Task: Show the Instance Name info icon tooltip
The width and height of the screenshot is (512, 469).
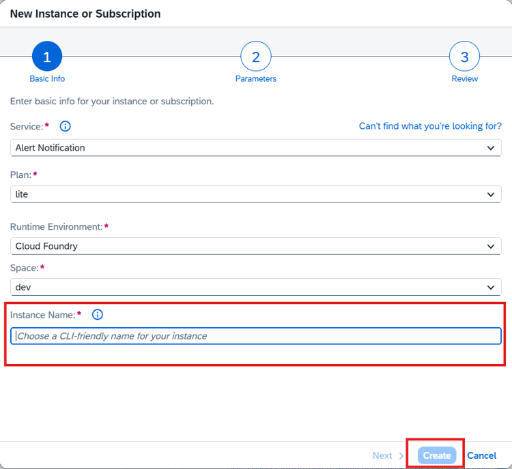Action: click(x=97, y=314)
